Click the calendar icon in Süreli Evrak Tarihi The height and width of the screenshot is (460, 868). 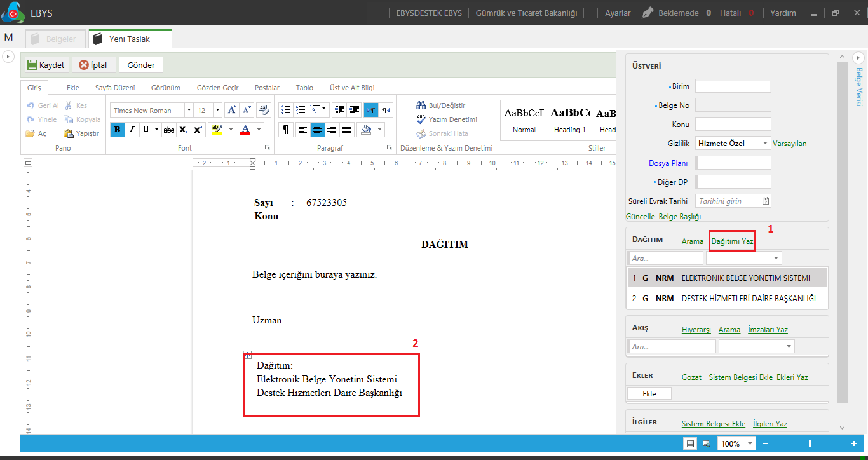coord(766,201)
